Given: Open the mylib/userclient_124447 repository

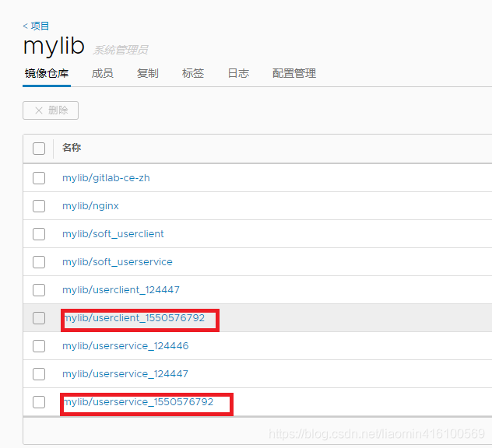Looking at the screenshot, I should (x=121, y=290).
